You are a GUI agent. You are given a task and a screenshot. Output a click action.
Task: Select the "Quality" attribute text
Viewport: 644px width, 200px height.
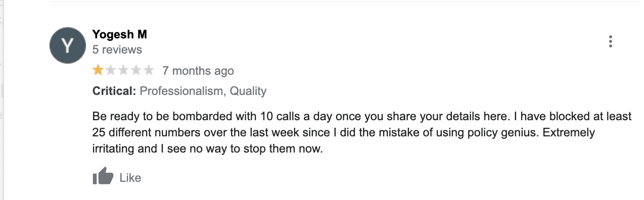tap(248, 91)
